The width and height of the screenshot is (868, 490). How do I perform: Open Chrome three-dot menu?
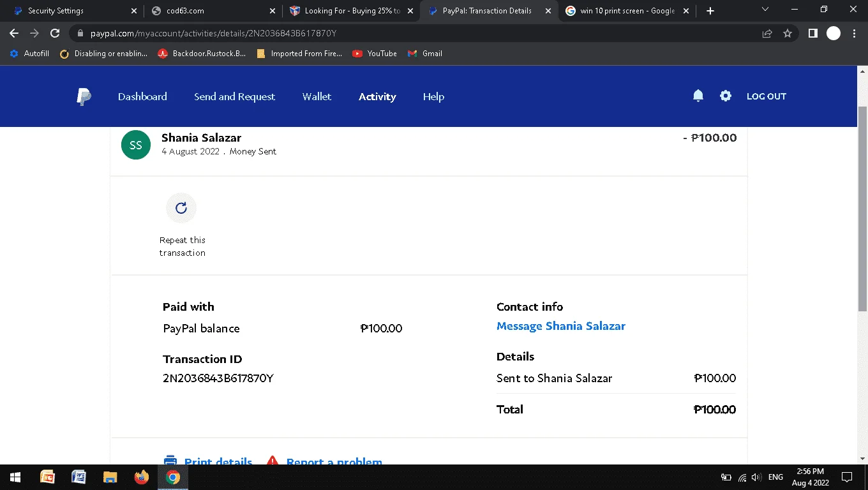tap(854, 34)
